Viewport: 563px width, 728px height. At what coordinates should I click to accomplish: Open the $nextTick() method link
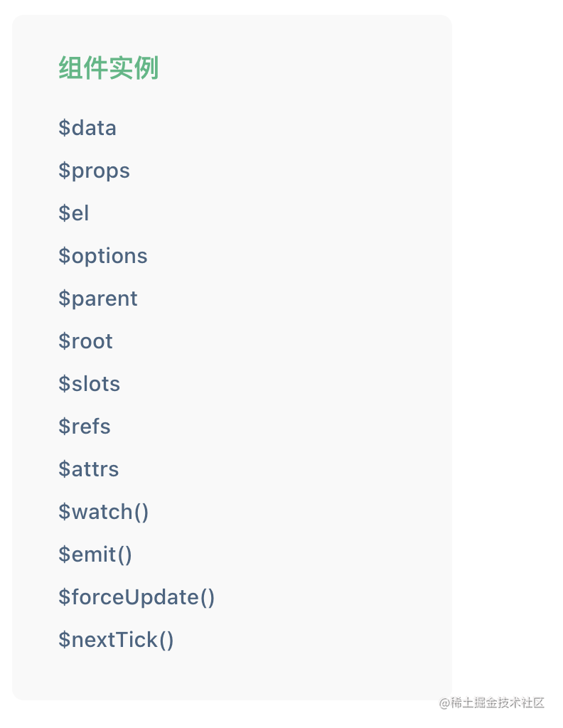point(116,640)
